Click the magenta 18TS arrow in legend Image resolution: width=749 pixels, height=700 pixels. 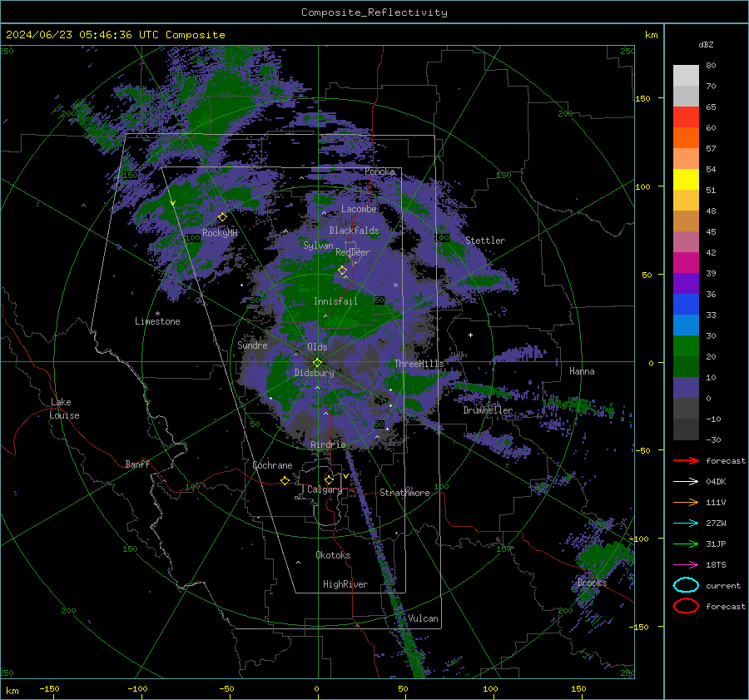[686, 565]
